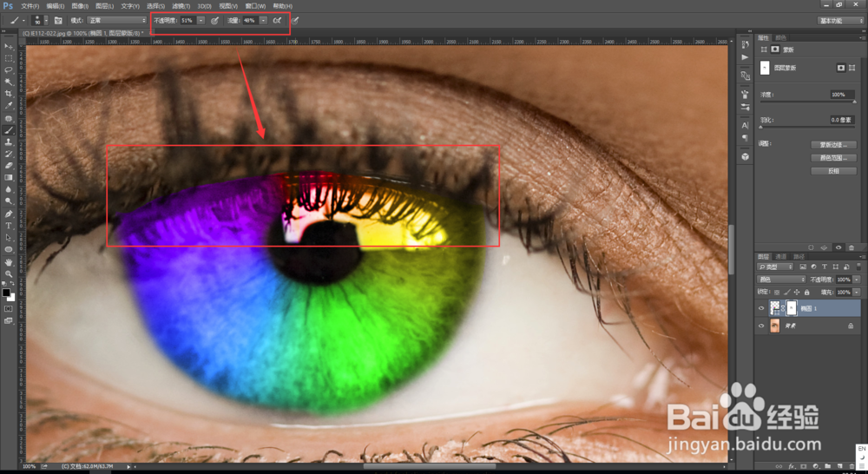
Task: Select the Zoom tool
Action: tap(9, 273)
